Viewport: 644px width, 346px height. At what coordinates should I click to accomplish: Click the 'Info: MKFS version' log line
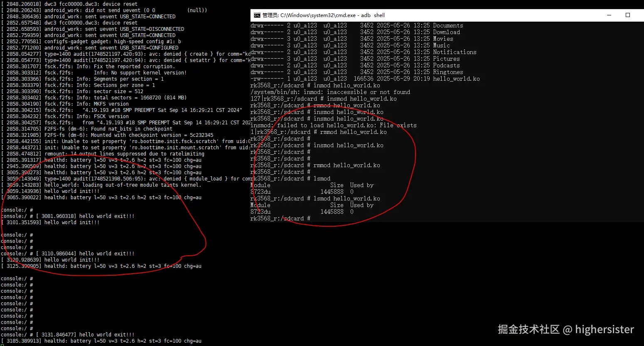[x=65, y=104]
